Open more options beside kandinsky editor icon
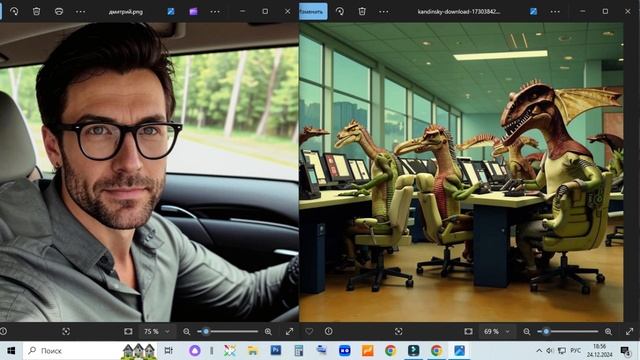The image size is (640, 360). click(555, 11)
